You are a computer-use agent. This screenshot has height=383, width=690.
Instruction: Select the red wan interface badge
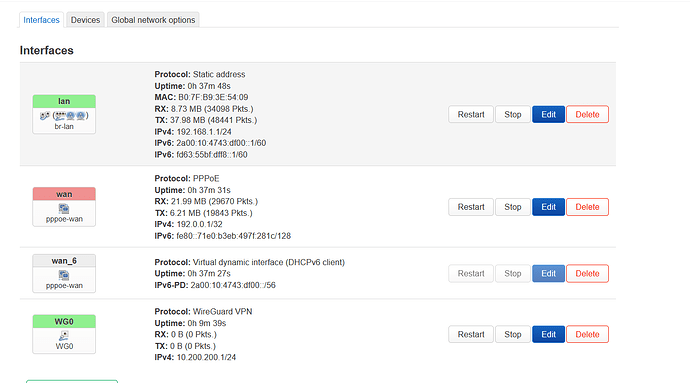coord(64,194)
